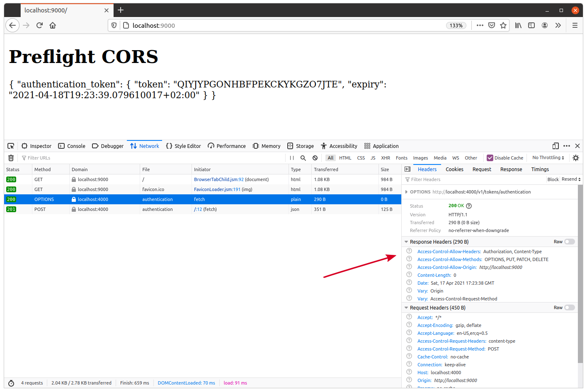Pause network recording with the pause icon
587x392 pixels.
(x=292, y=158)
